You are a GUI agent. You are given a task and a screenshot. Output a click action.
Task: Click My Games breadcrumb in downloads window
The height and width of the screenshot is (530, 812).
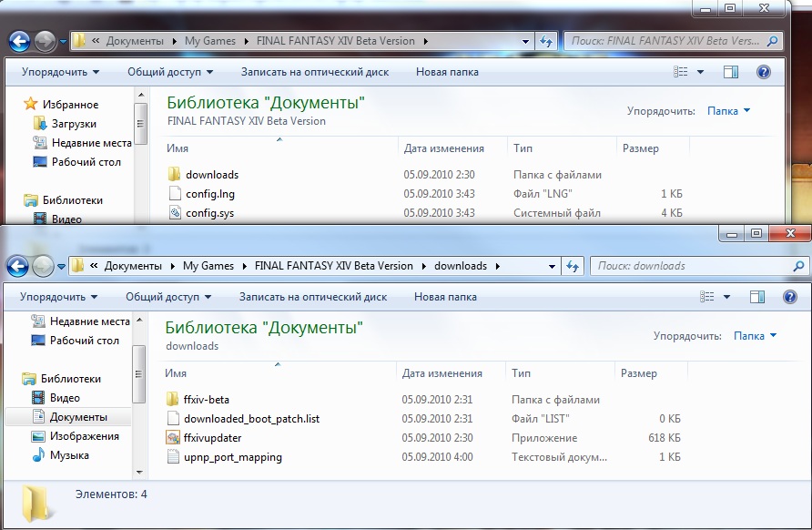click(x=208, y=266)
